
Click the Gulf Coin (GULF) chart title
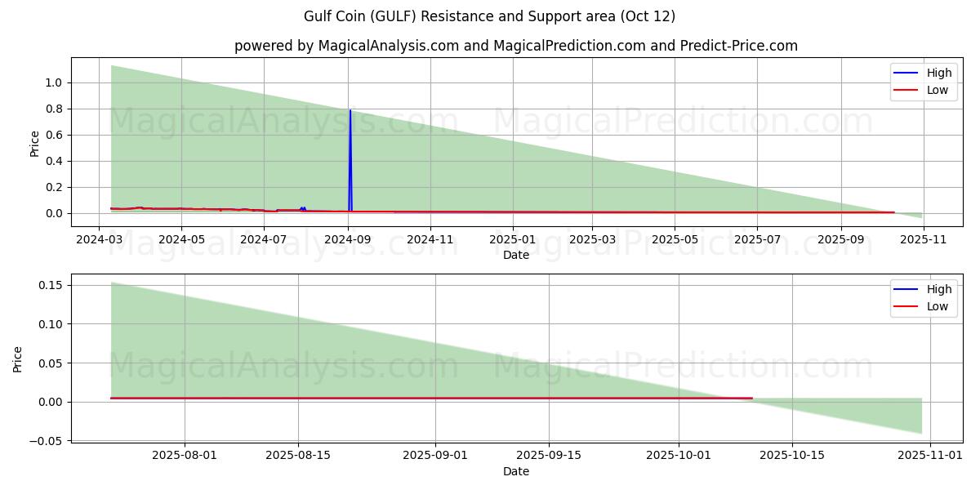[489, 16]
